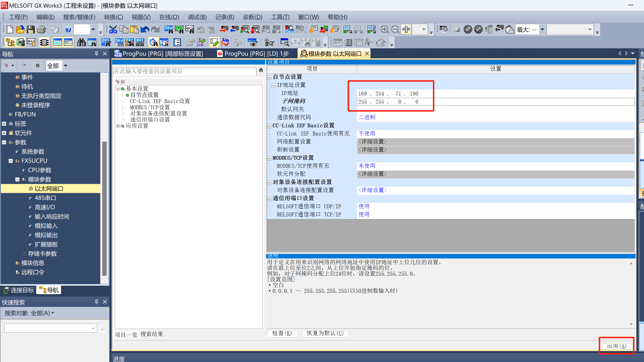Toggle the I/O edit pencil icon in second toolbar
This screenshot has width=644, height=362.
point(214,42)
